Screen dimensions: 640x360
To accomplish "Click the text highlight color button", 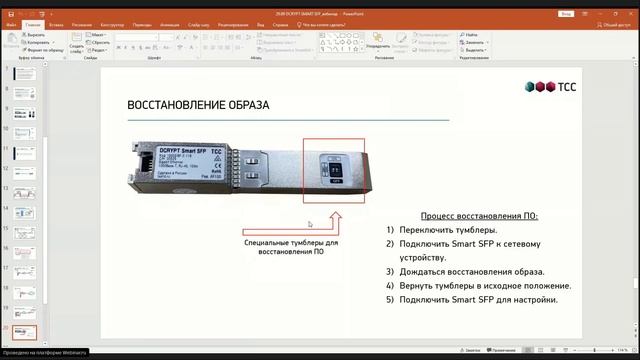I will [x=180, y=48].
